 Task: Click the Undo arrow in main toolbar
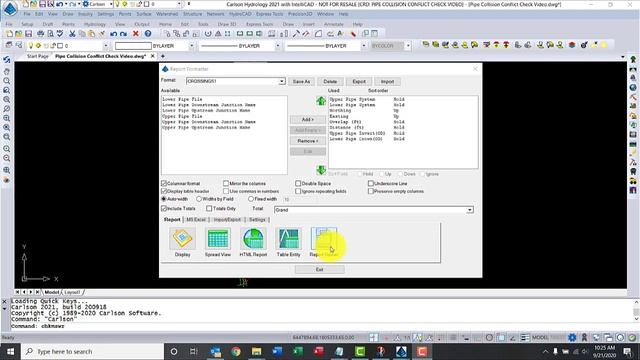coord(113,34)
